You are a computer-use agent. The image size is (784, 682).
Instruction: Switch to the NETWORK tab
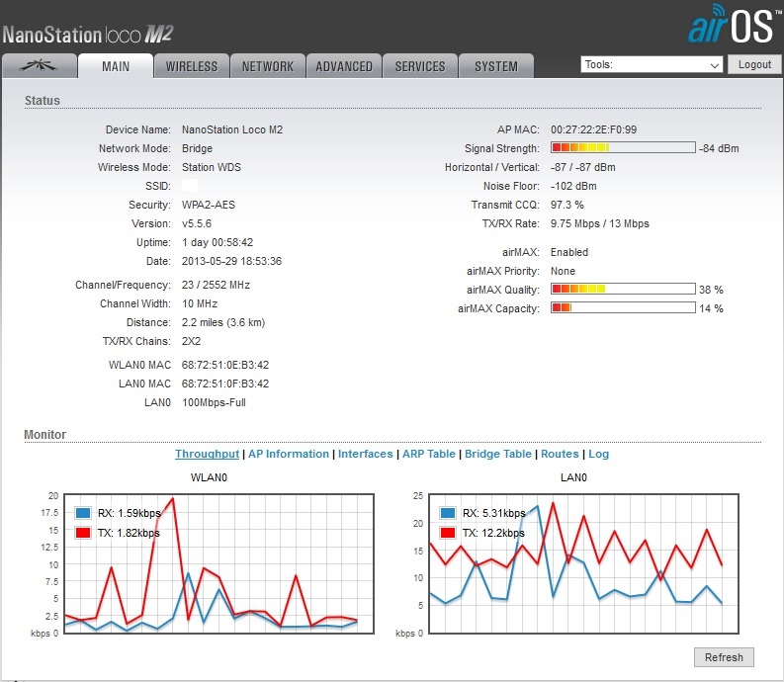[x=268, y=66]
